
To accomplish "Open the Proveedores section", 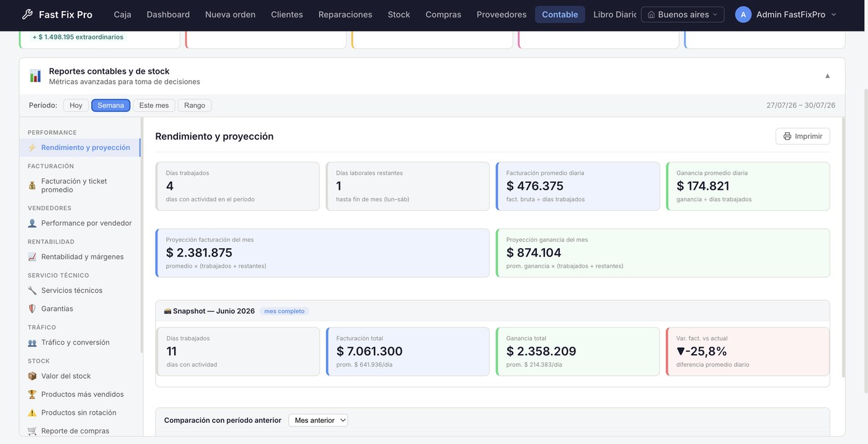I will (x=502, y=14).
